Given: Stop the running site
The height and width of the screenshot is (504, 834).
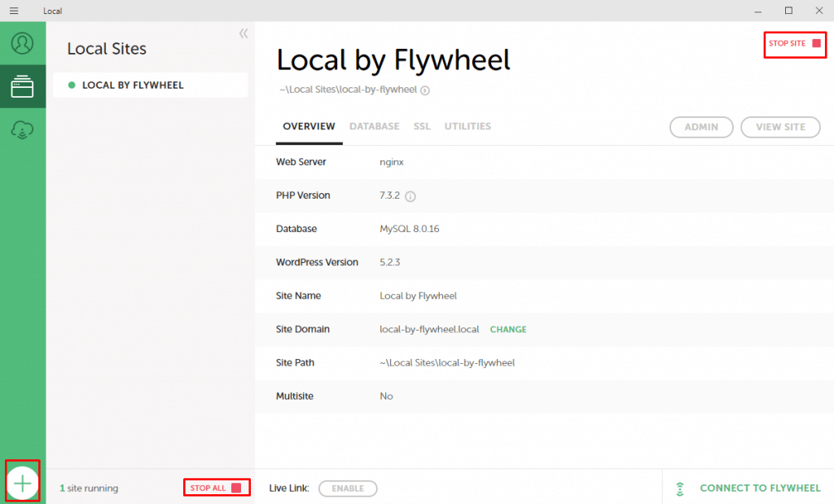Looking at the screenshot, I should click(795, 44).
